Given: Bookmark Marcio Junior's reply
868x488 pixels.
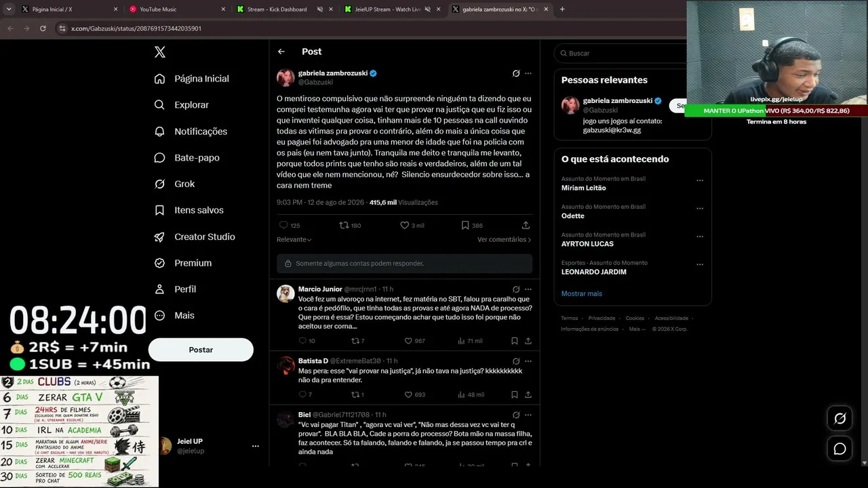Looking at the screenshot, I should click(515, 341).
